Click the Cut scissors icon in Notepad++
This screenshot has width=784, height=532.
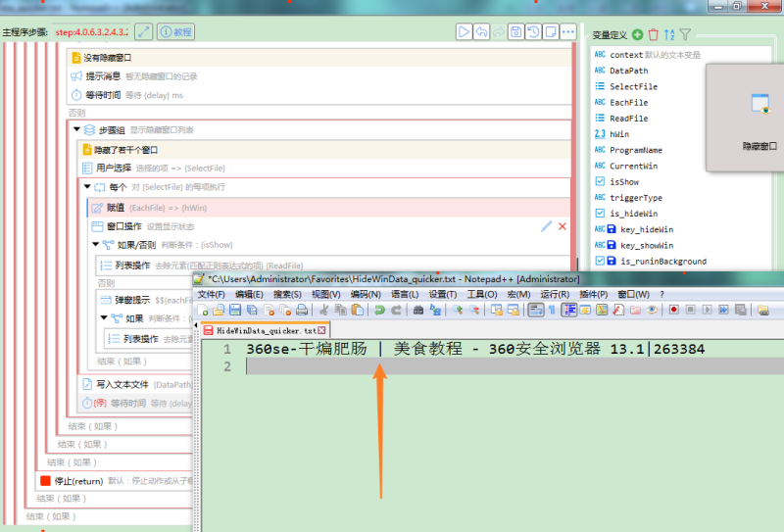coord(324,310)
